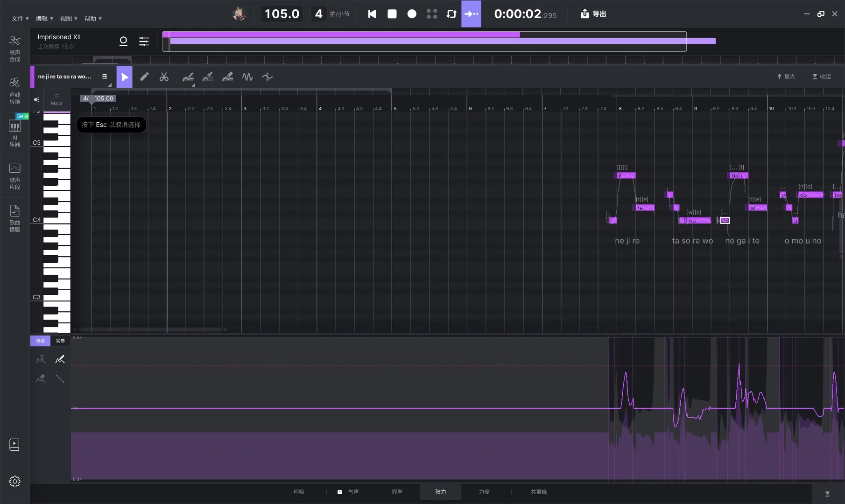Viewport: 845px width, 504px height.
Task: Click the 导出 export button
Action: 593,14
